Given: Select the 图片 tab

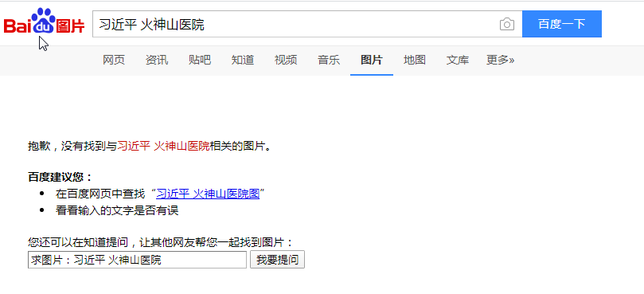Looking at the screenshot, I should 372,60.
